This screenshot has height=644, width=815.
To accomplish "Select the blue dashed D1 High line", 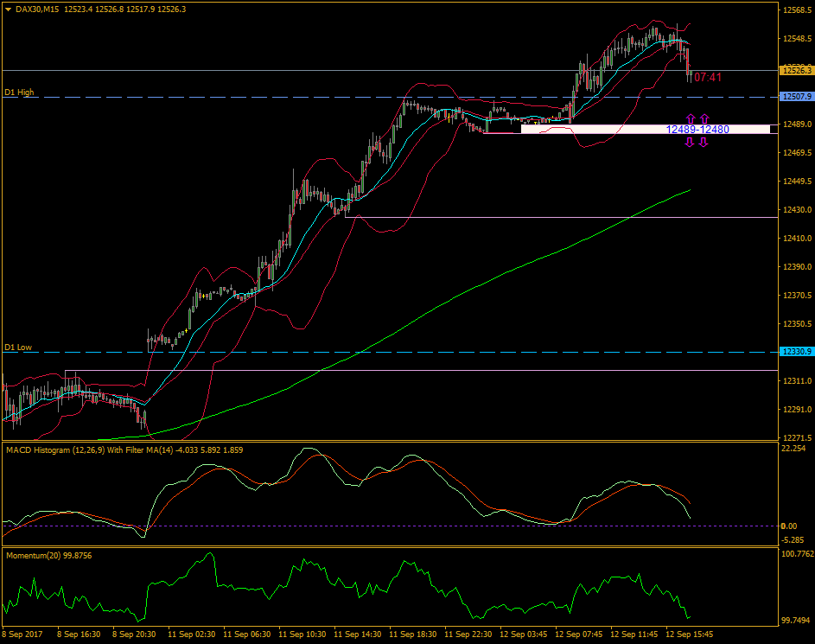I will [x=259, y=96].
